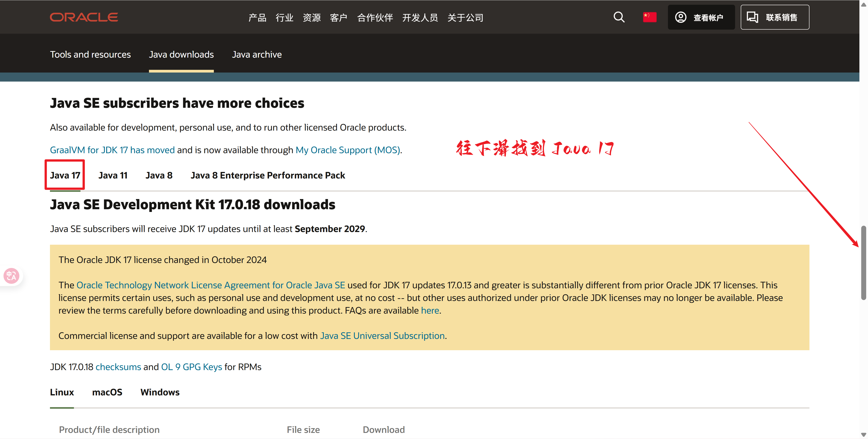Click the 'Download' column header
This screenshot has width=868, height=439.
[384, 430]
